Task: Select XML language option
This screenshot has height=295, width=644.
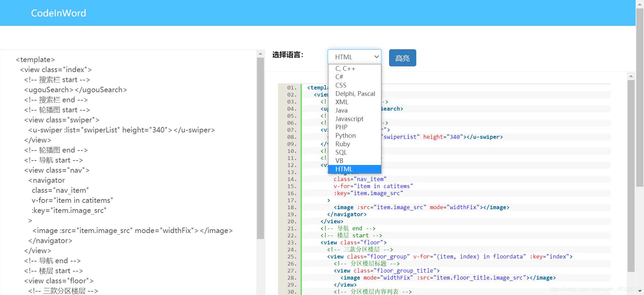Action: (355, 102)
